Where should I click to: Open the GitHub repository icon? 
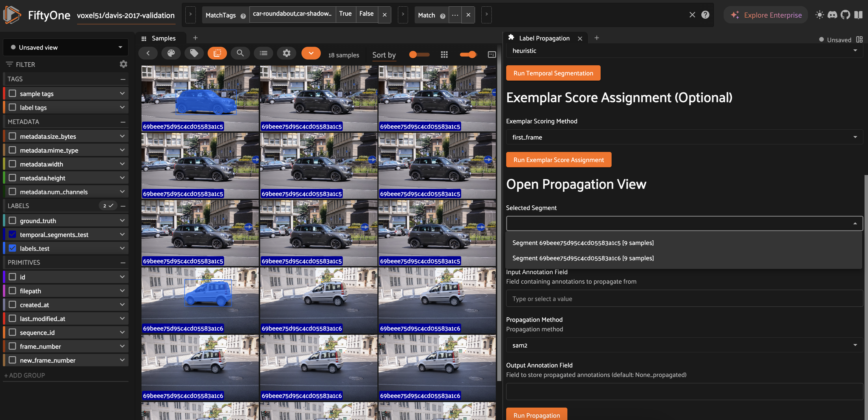tap(845, 15)
